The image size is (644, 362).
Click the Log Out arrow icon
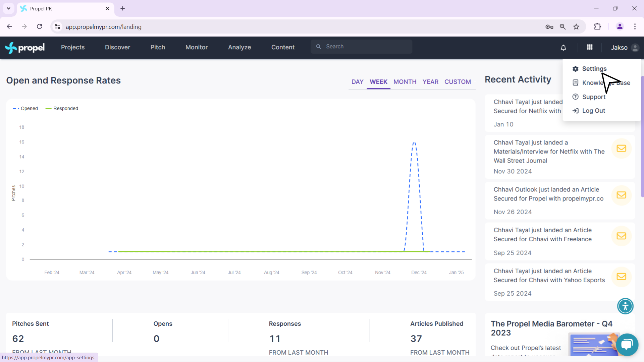click(x=576, y=111)
